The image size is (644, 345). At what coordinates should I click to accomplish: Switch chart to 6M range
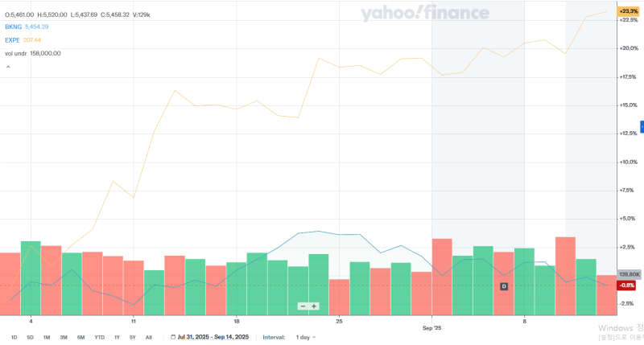[80, 337]
